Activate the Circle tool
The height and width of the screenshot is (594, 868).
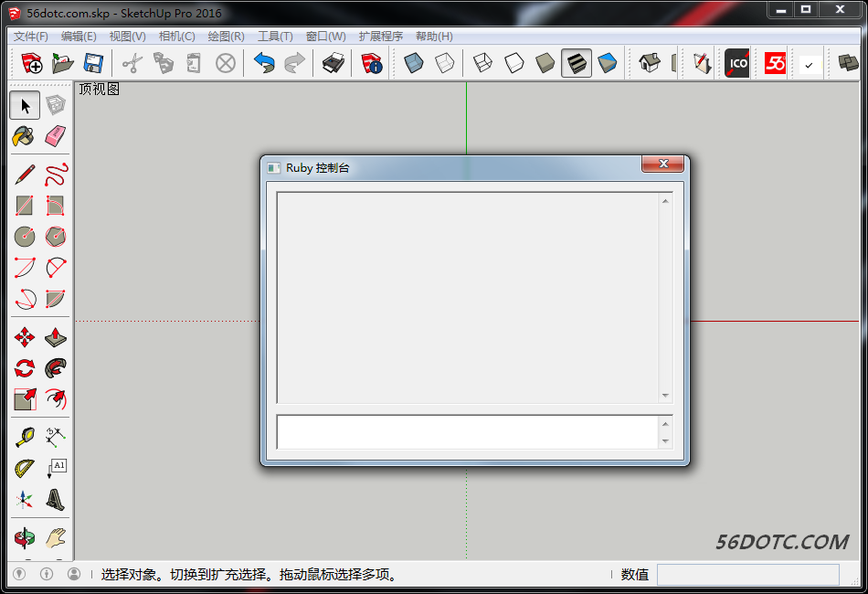coord(24,236)
